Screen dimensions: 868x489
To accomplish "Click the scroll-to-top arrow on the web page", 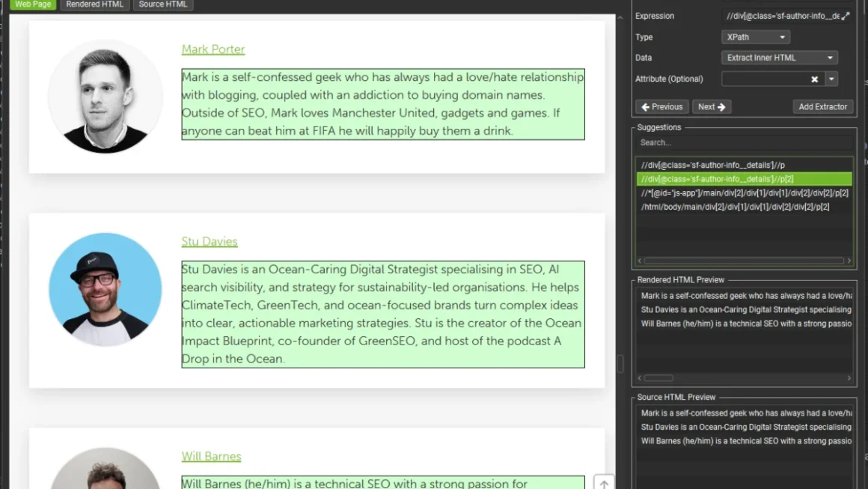I will [x=604, y=484].
